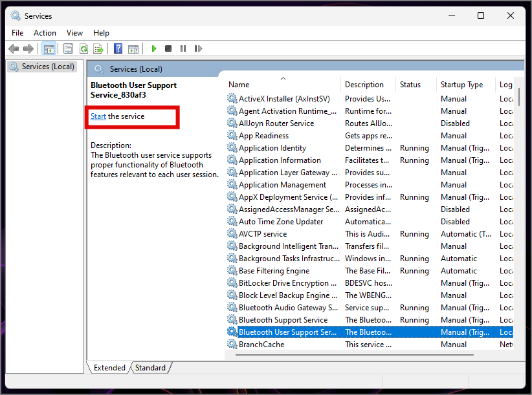Toggle Show/Hide Console Tree icon
Image resolution: width=532 pixels, height=395 pixels.
[x=49, y=48]
